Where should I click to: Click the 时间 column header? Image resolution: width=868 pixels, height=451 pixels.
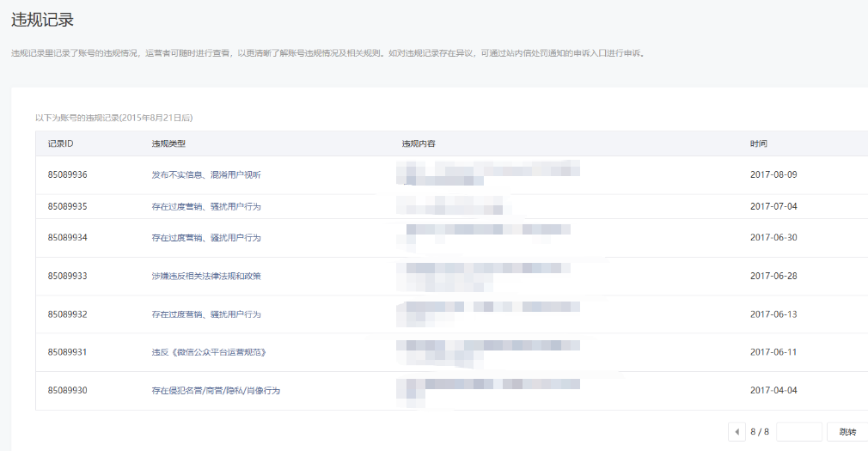click(758, 143)
